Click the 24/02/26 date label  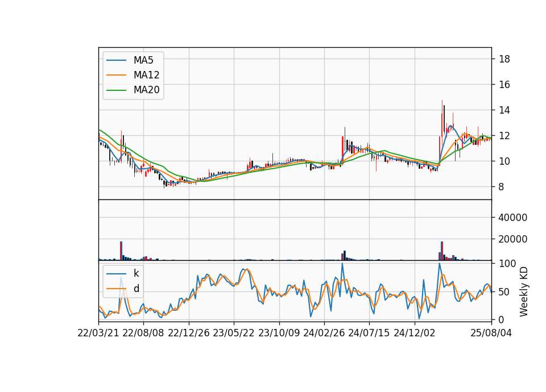[324, 333]
